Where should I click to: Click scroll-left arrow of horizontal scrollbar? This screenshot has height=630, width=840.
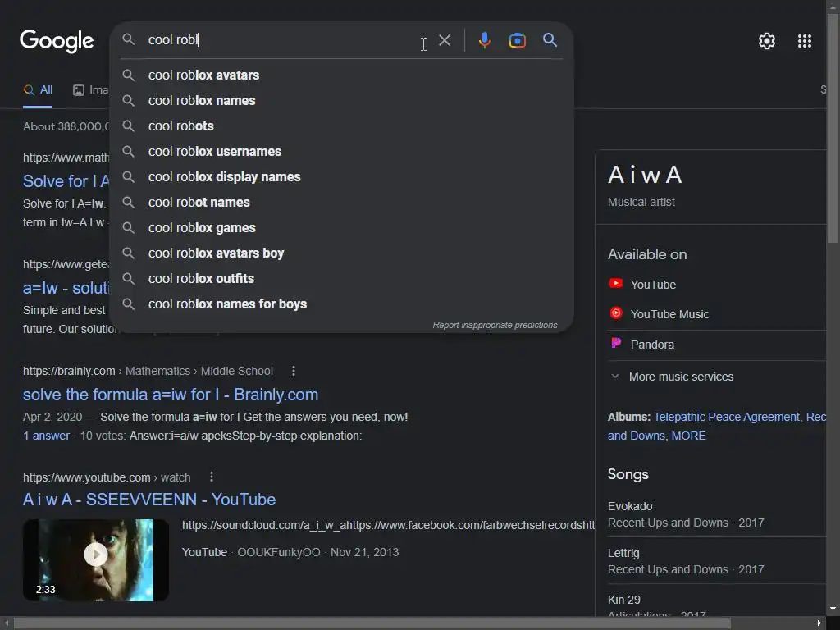tap(6, 623)
